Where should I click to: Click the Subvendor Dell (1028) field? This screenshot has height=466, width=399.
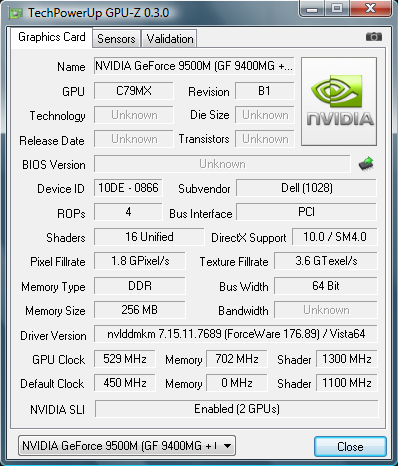pos(306,188)
